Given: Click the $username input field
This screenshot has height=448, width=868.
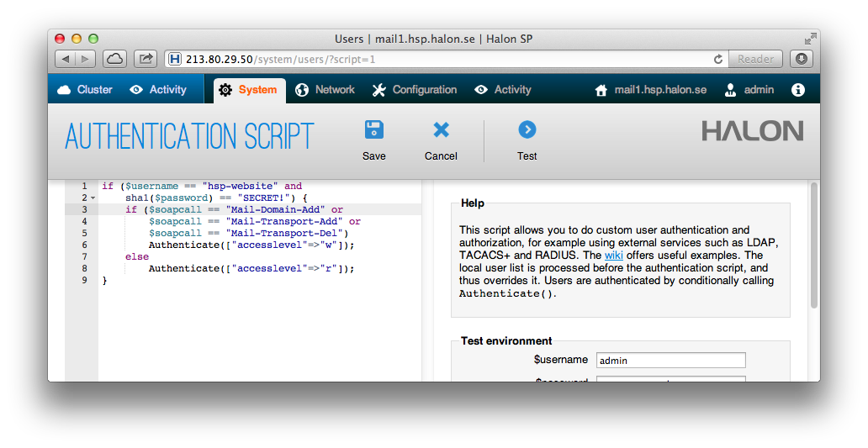Looking at the screenshot, I should click(x=671, y=360).
